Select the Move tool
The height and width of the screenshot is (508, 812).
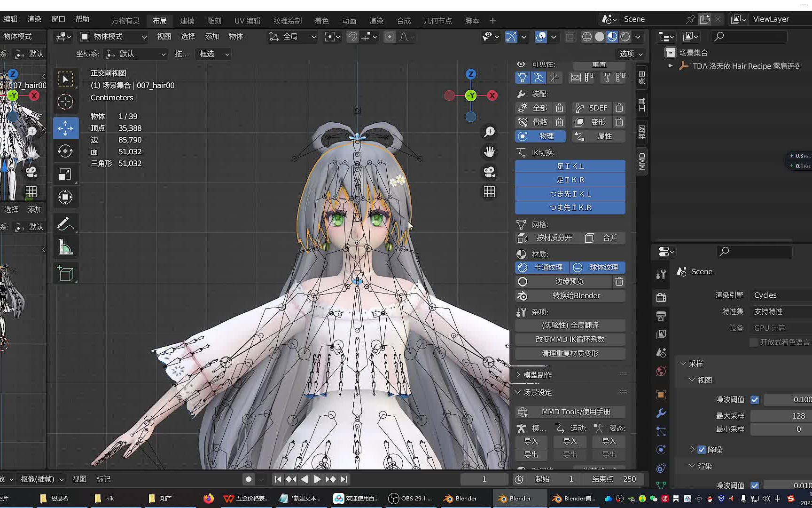pyautogui.click(x=65, y=128)
